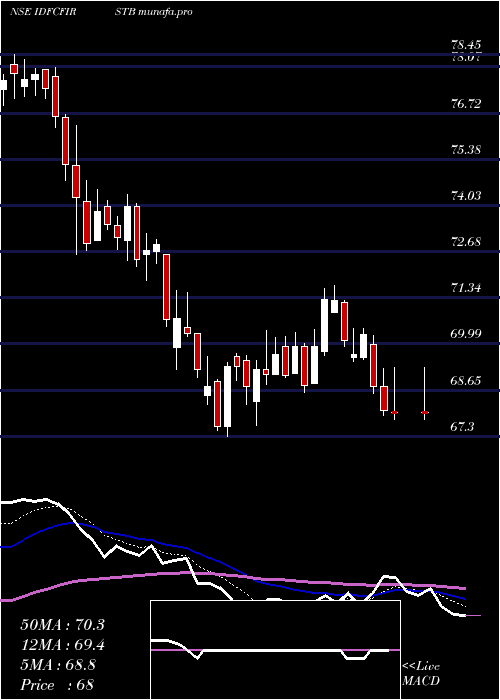Select the 76.72 price level label
Viewport: 500px width, 700px height.
tap(466, 104)
